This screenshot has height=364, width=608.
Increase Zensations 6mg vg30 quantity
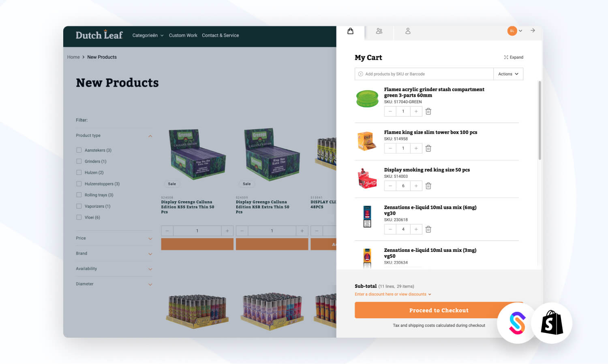(x=416, y=229)
